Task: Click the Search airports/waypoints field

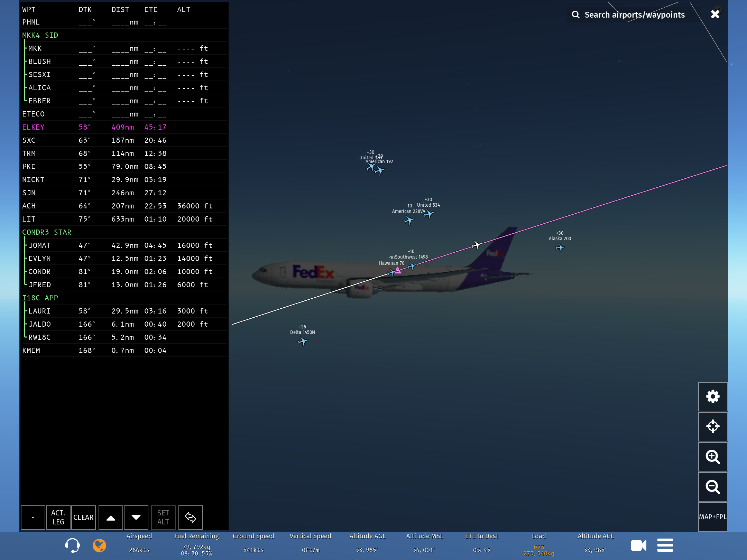Action: click(634, 15)
